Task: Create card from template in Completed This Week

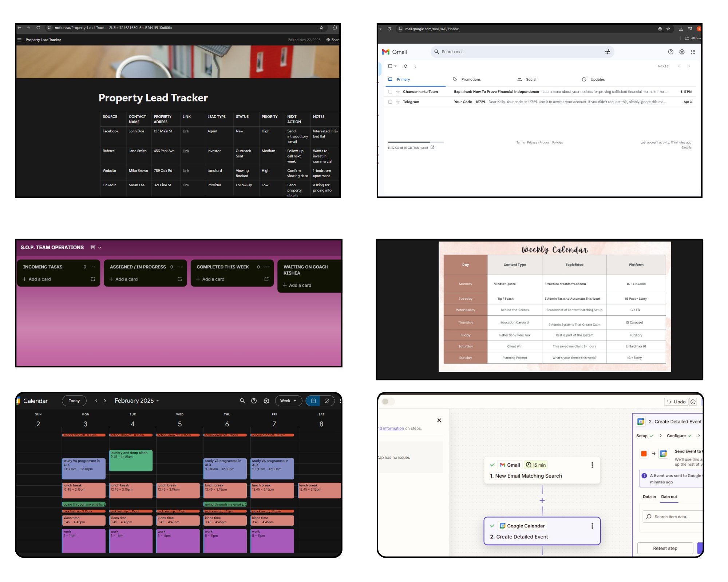Action: point(266,279)
